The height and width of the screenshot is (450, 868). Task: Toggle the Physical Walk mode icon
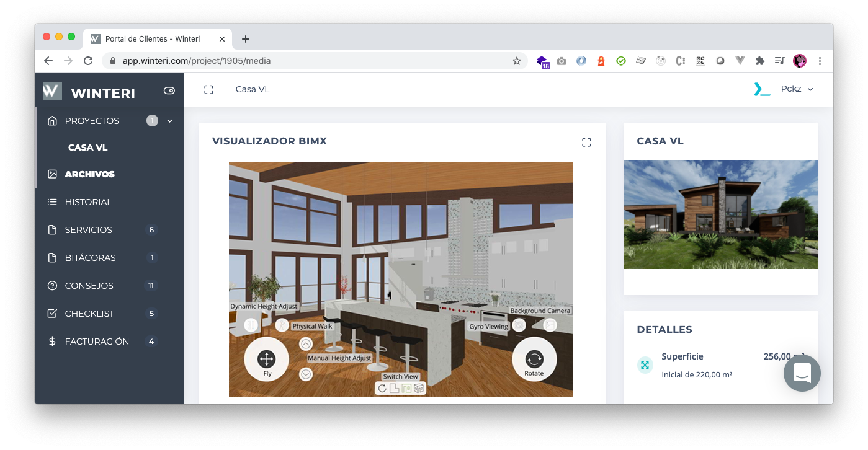[x=282, y=325]
